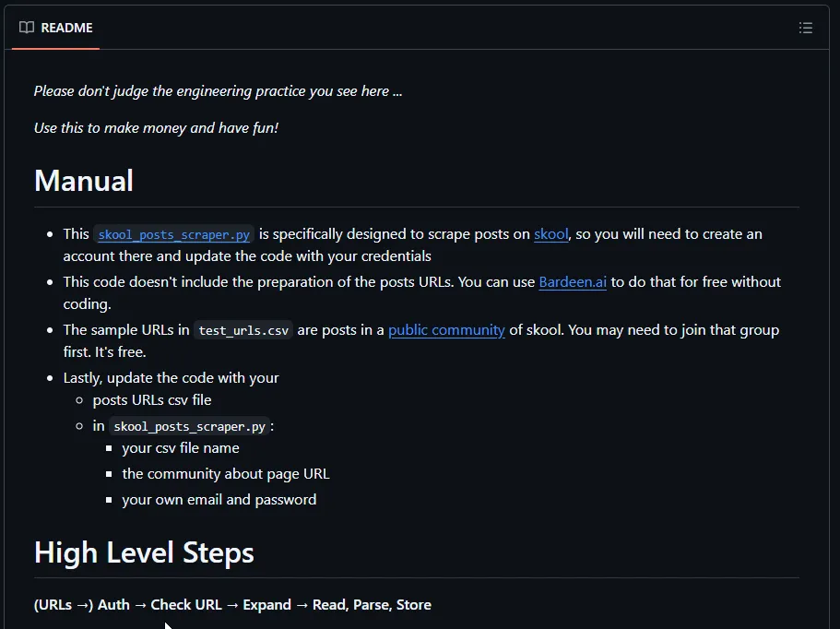Follow the skool hyperlink
The width and height of the screenshot is (840, 629).
click(x=550, y=234)
